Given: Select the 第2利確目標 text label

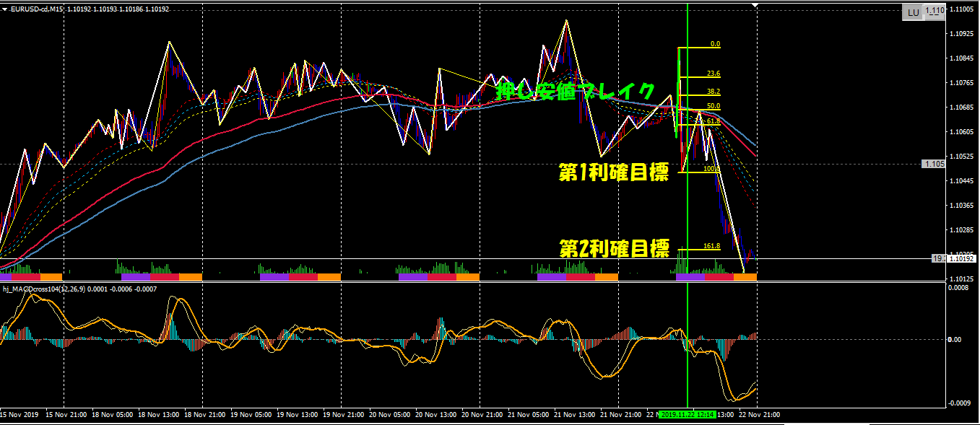Looking at the screenshot, I should coord(615,249).
